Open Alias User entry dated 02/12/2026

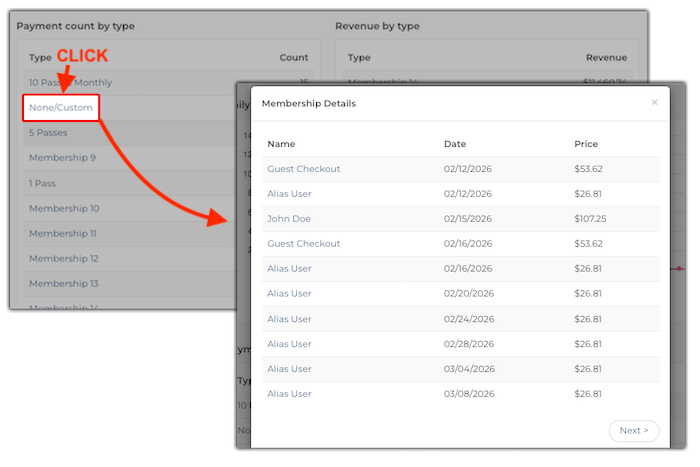(x=290, y=194)
